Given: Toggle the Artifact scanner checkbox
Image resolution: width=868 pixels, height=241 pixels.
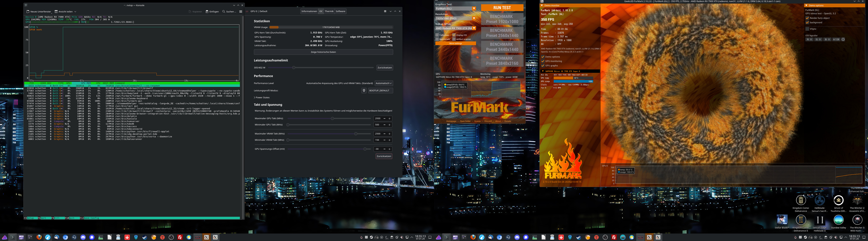Looking at the screenshot, I should click(x=454, y=39).
